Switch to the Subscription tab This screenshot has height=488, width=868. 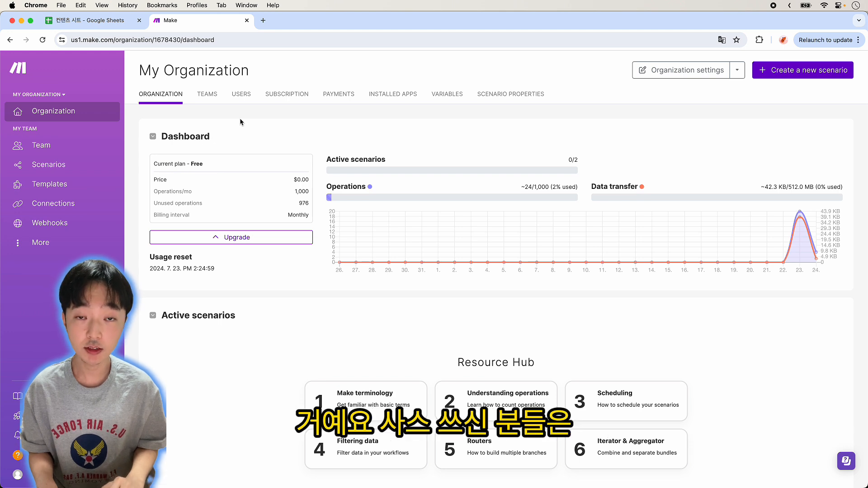[287, 94]
